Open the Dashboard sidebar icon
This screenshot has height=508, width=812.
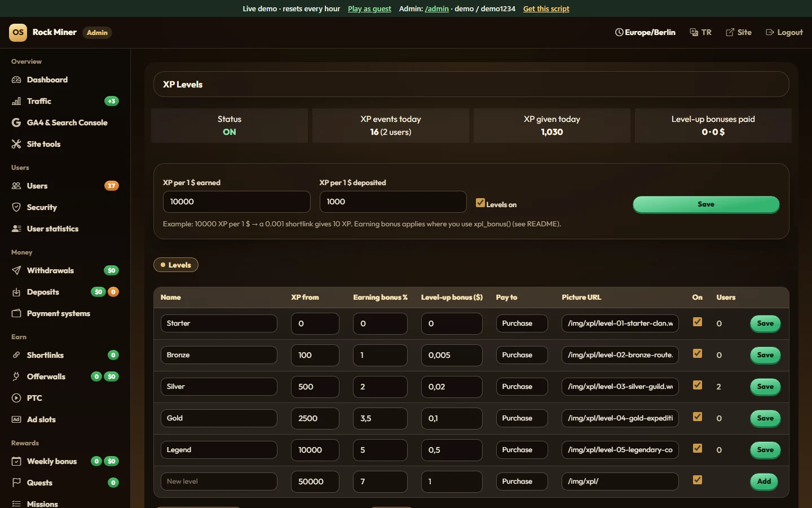16,80
